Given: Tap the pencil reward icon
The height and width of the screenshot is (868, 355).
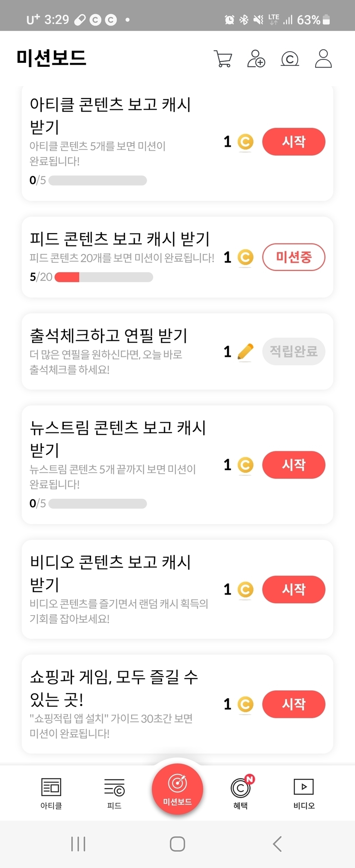Looking at the screenshot, I should (x=245, y=352).
